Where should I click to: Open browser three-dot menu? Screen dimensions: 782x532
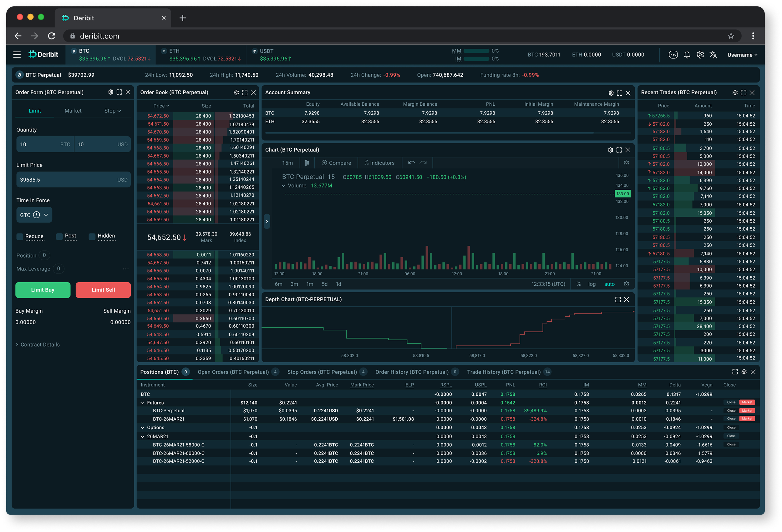[x=753, y=36]
